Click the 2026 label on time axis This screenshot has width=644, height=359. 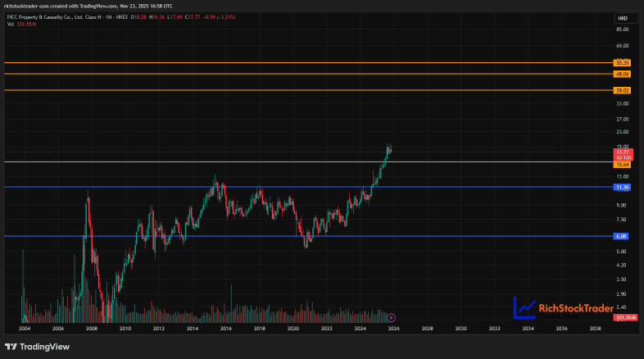[393, 329]
